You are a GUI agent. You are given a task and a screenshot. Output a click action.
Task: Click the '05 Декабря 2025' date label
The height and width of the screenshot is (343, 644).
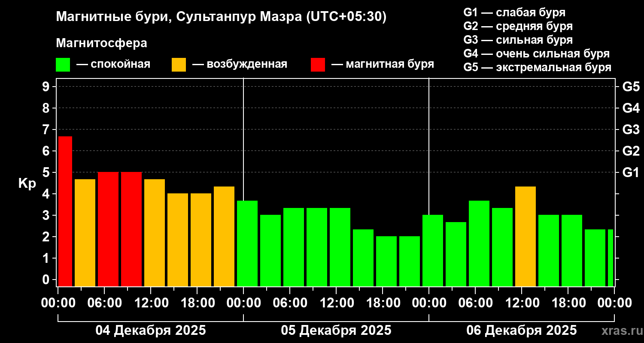336,331
